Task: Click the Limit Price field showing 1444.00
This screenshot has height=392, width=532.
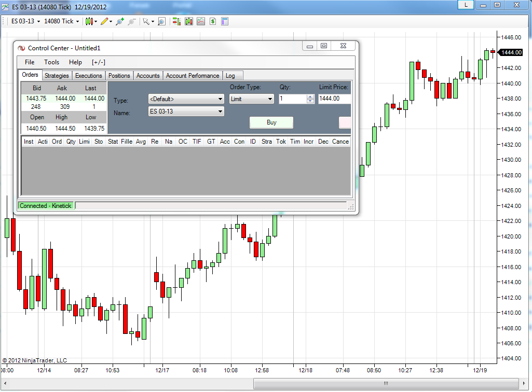Action: [334, 99]
